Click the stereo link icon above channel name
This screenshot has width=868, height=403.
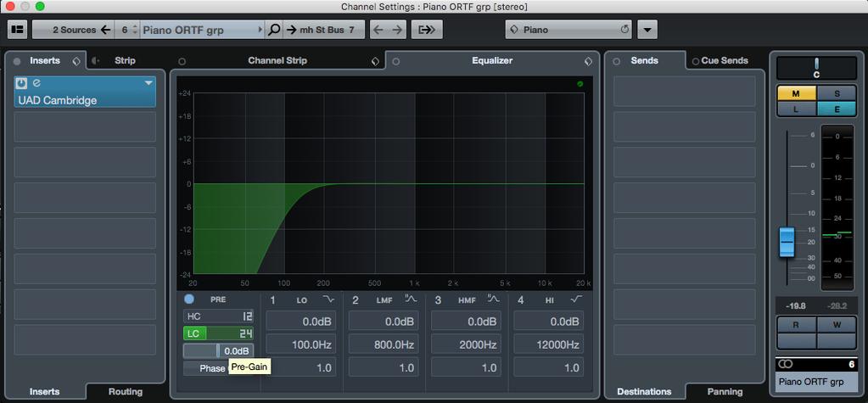[x=786, y=364]
